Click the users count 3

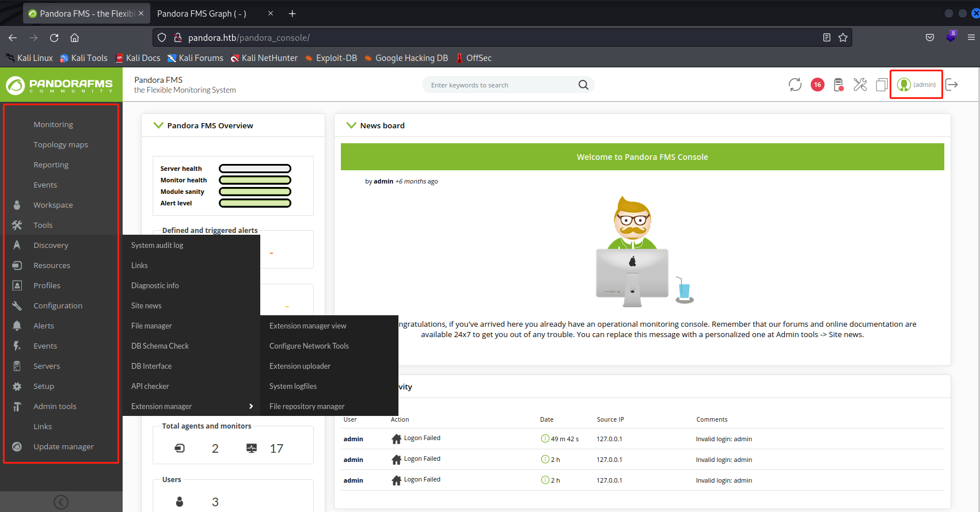pyautogui.click(x=215, y=502)
